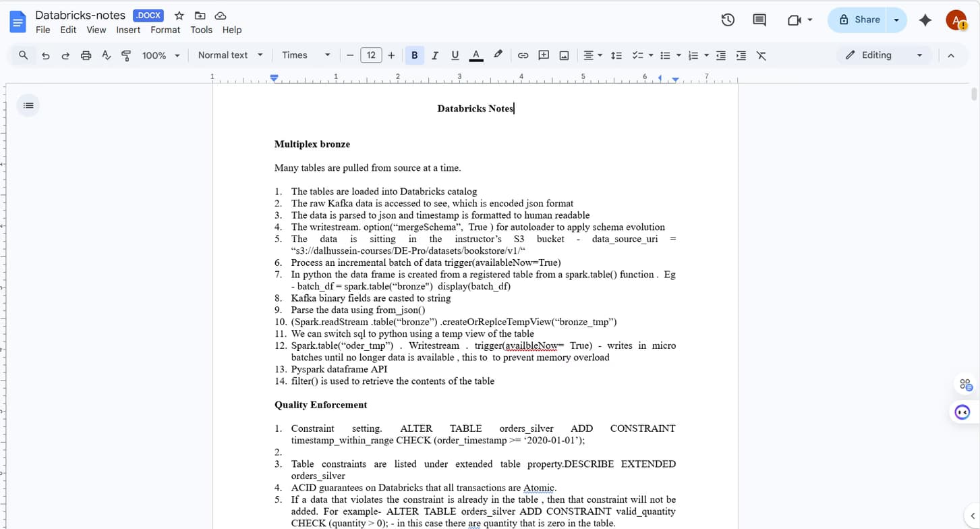Select the paint format tool

point(126,55)
